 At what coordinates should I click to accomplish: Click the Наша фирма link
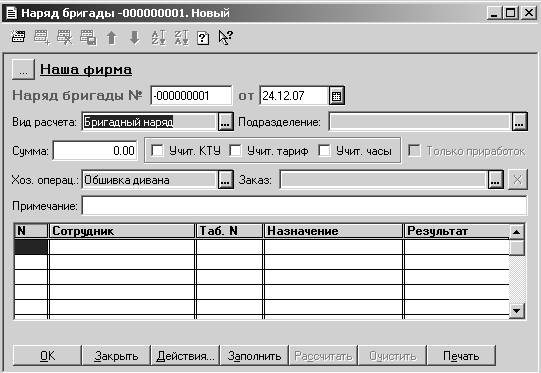coord(86,69)
